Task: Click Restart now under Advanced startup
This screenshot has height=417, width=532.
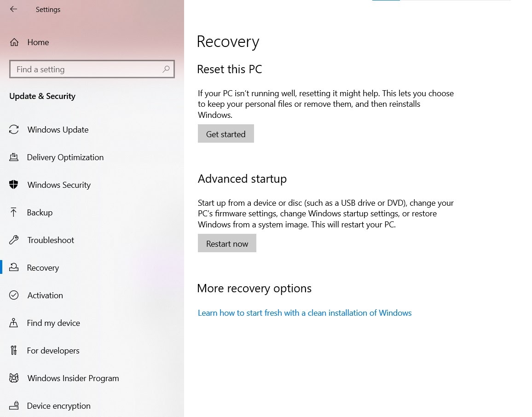Action: pos(227,243)
